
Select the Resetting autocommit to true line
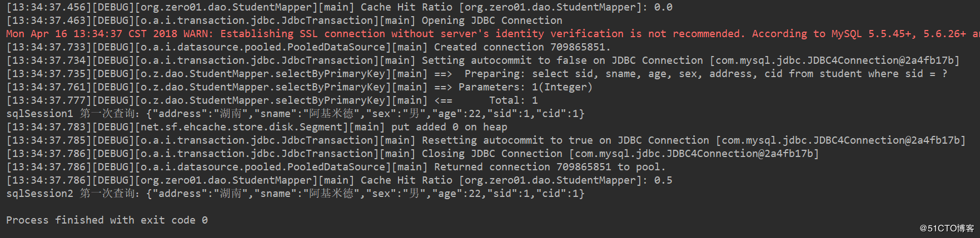click(x=486, y=140)
